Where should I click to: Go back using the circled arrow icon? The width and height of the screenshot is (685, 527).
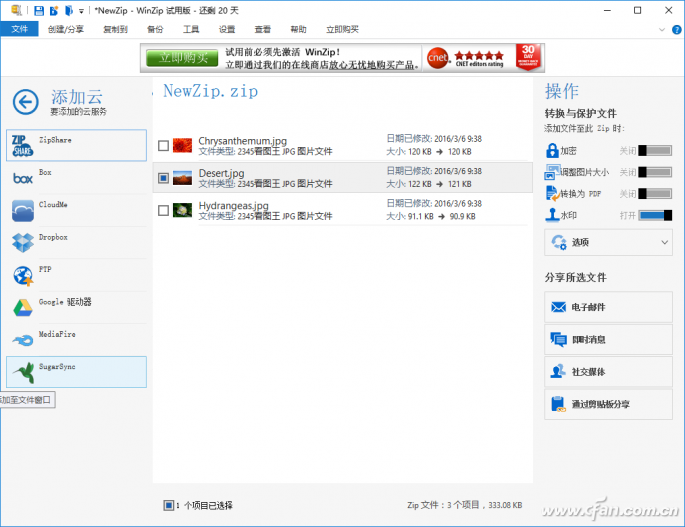[25, 102]
